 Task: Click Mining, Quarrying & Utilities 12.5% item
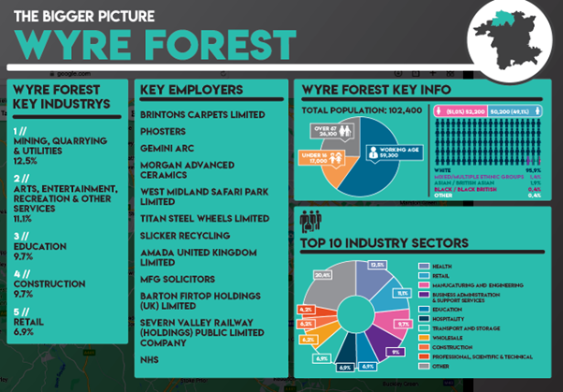pyautogui.click(x=60, y=146)
